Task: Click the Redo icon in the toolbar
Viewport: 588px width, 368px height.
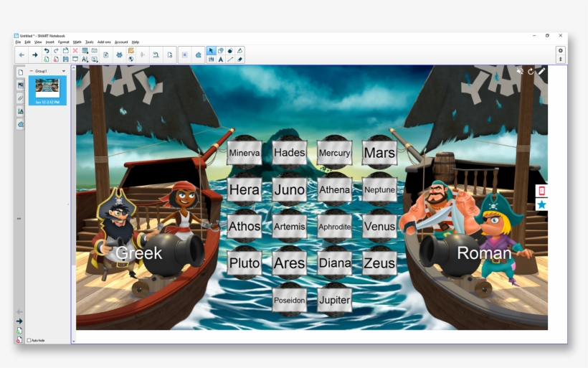Action: tap(56, 51)
